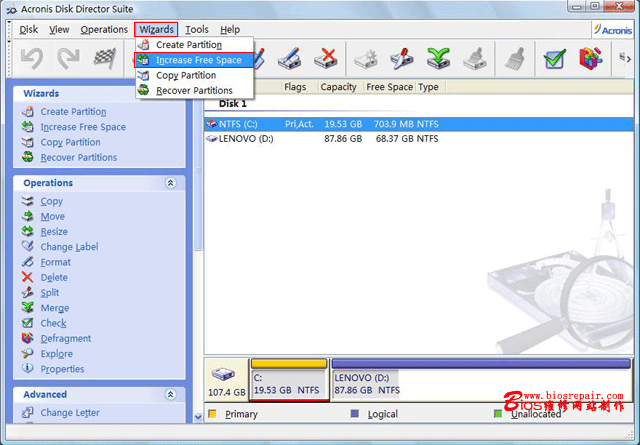The height and width of the screenshot is (445, 640).
Task: Open the Help menu
Action: pos(230,29)
